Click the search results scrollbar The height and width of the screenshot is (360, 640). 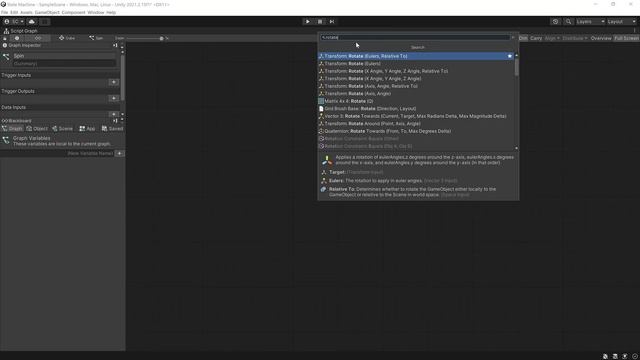pyautogui.click(x=517, y=67)
